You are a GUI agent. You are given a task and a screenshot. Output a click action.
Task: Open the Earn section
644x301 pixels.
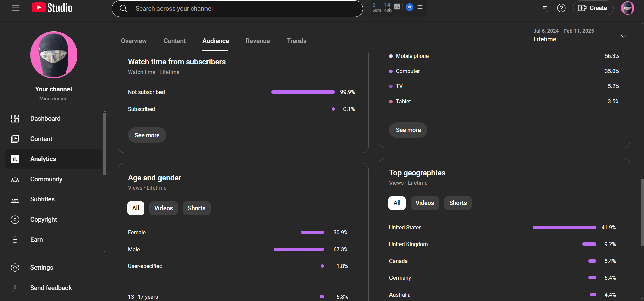click(x=36, y=240)
